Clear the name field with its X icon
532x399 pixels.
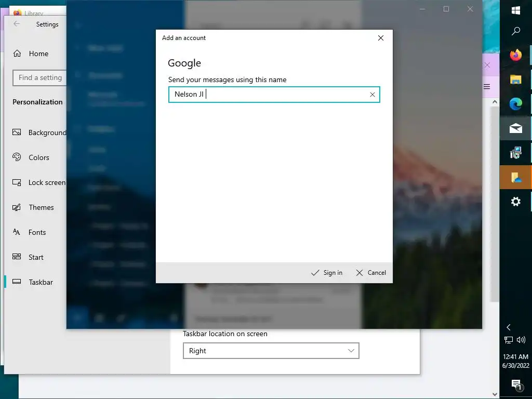click(x=372, y=95)
